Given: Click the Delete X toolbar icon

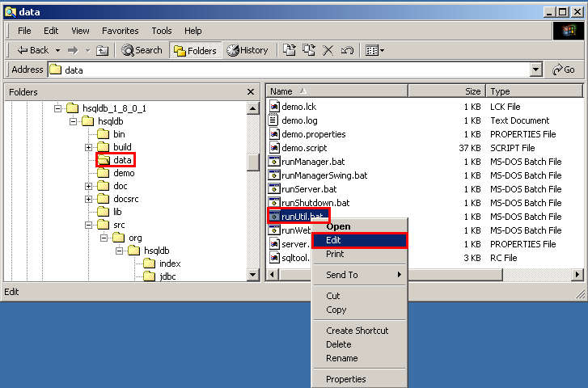Looking at the screenshot, I should coord(328,50).
